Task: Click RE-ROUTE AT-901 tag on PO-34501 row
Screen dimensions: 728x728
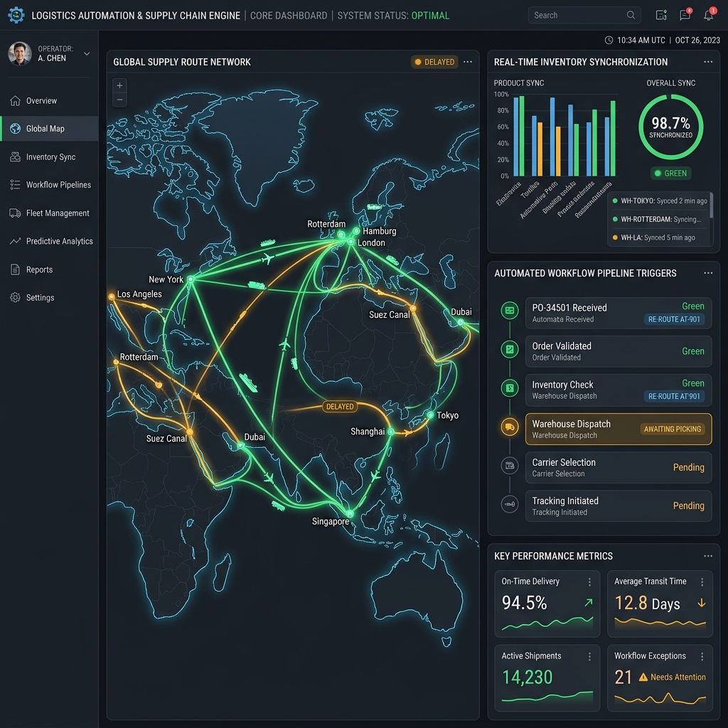Action: [674, 319]
